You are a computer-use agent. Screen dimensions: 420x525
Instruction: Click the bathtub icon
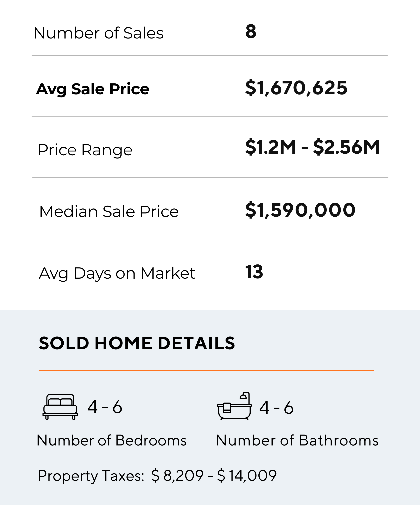click(x=234, y=406)
